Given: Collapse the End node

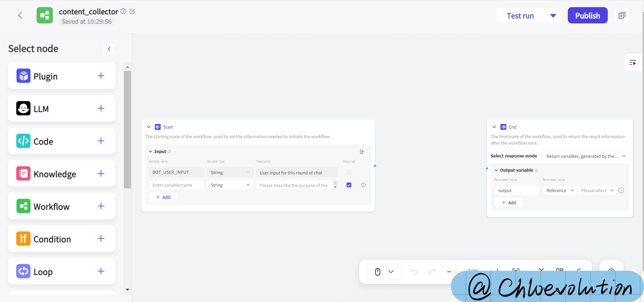Looking at the screenshot, I should tap(494, 127).
